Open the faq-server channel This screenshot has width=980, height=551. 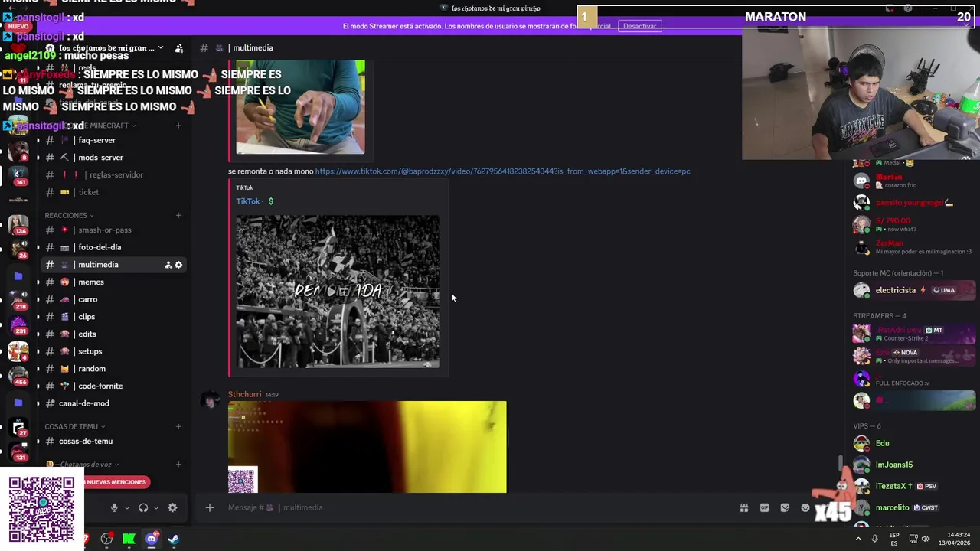click(113, 140)
